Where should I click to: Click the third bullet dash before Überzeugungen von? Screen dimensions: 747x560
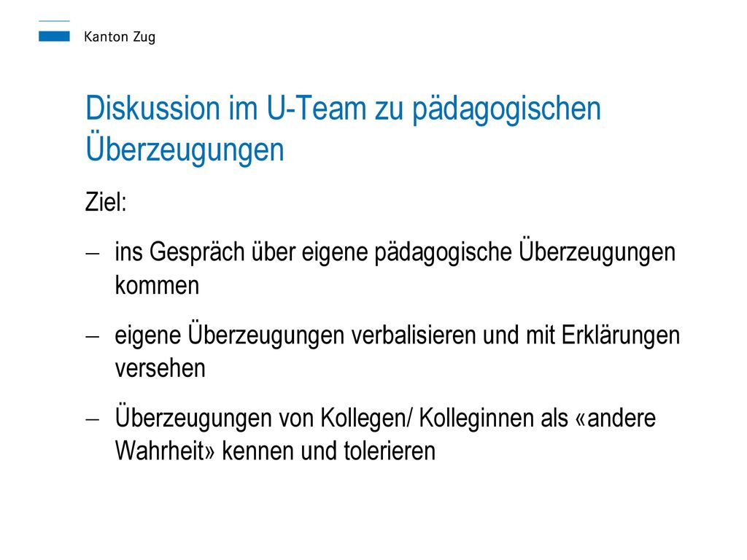(93, 419)
